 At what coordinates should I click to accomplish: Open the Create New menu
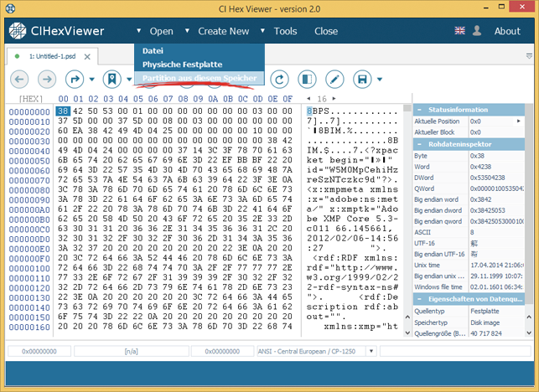pos(224,31)
